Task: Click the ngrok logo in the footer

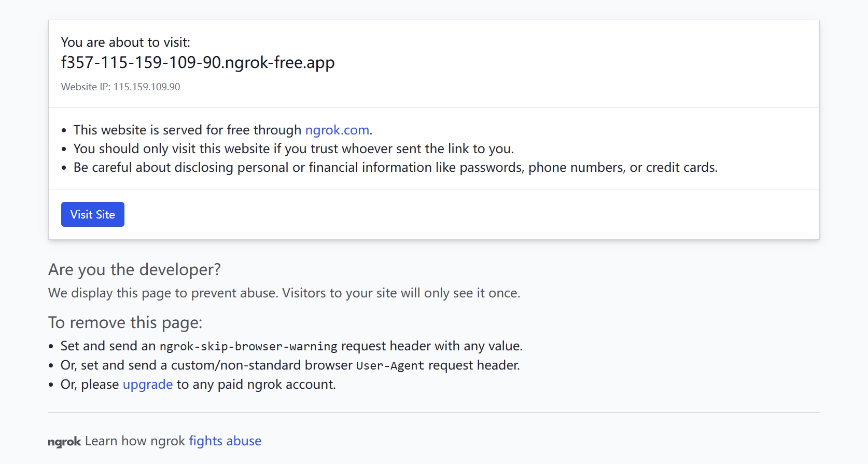Action: [x=64, y=442]
